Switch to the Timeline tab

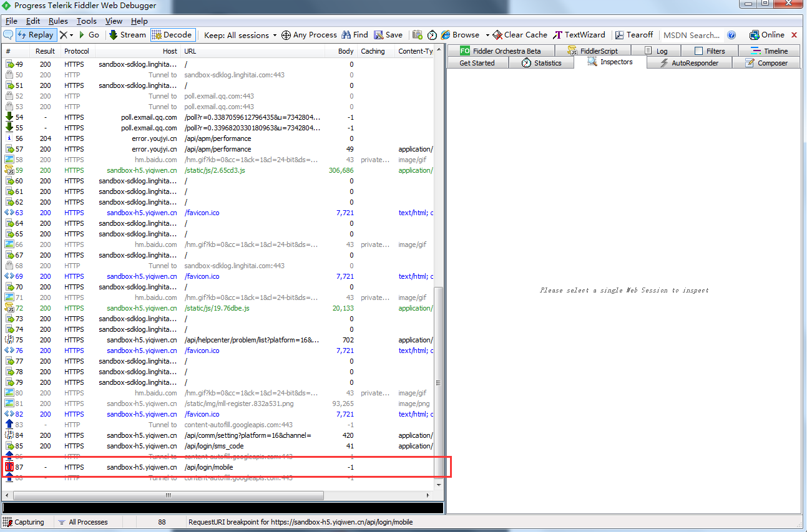pyautogui.click(x=770, y=51)
